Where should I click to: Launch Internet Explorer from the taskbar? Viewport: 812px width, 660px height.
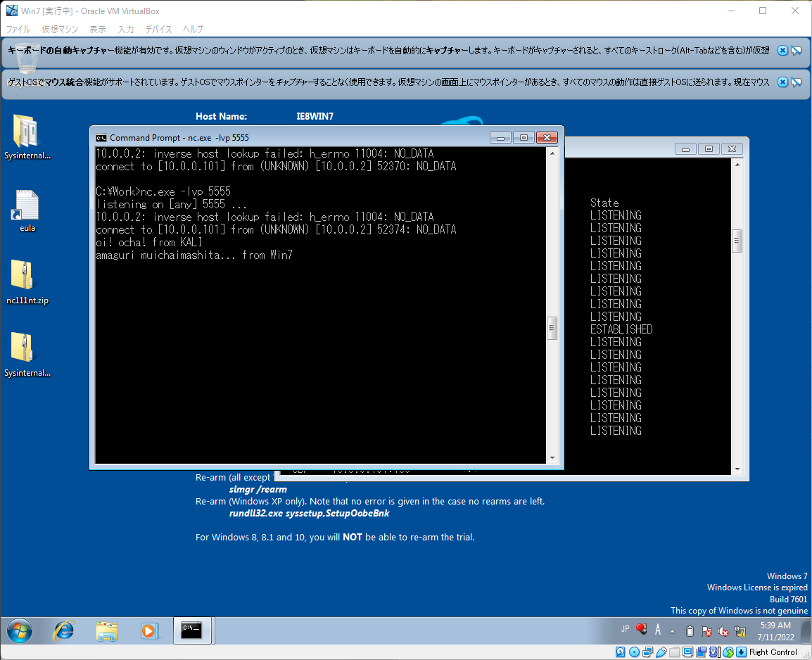pyautogui.click(x=64, y=630)
